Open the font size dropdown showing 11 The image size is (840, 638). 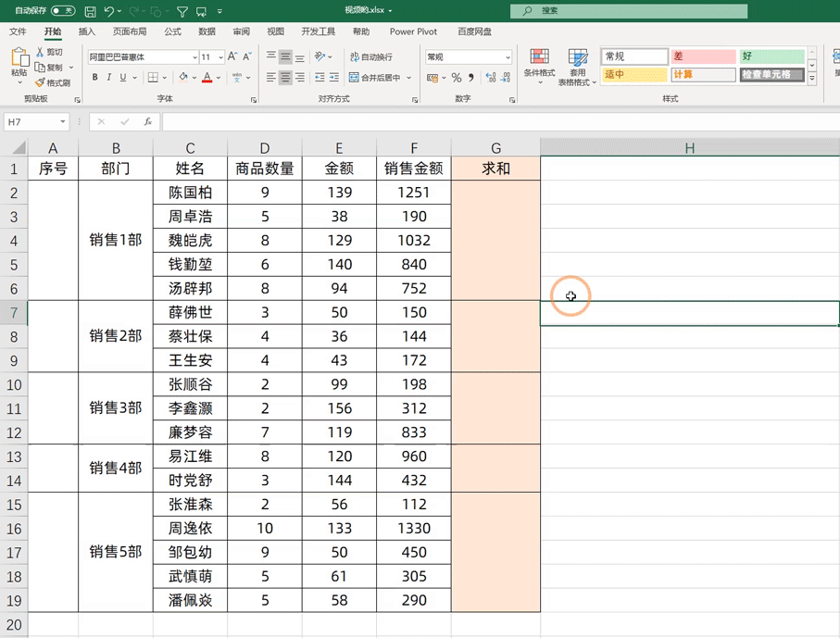point(220,56)
